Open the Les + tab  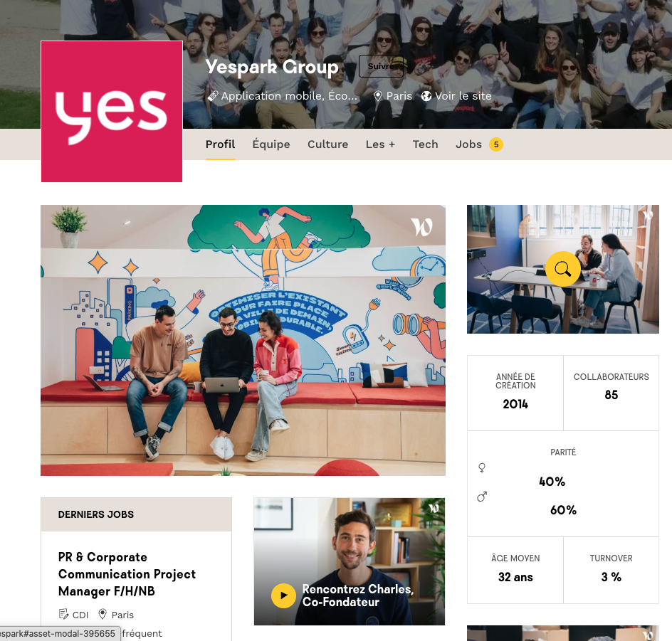pos(380,144)
